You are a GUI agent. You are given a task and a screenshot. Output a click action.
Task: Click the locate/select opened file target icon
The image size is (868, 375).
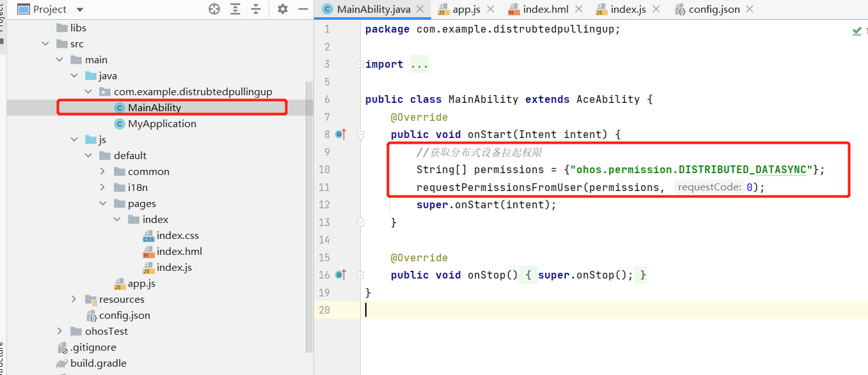[x=214, y=9]
